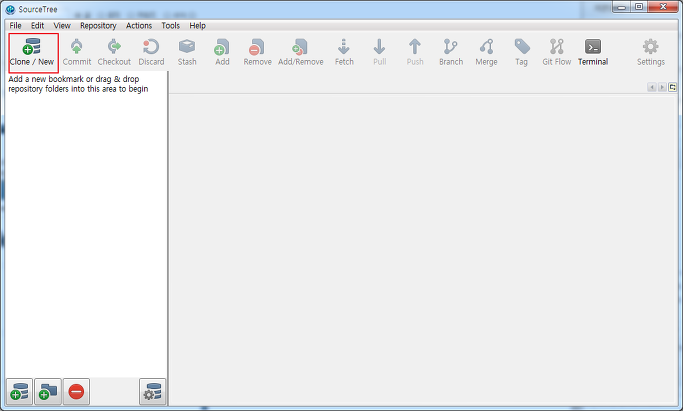Click the Merge toolbar icon
Viewport: 683px width, 411px height.
coord(486,47)
